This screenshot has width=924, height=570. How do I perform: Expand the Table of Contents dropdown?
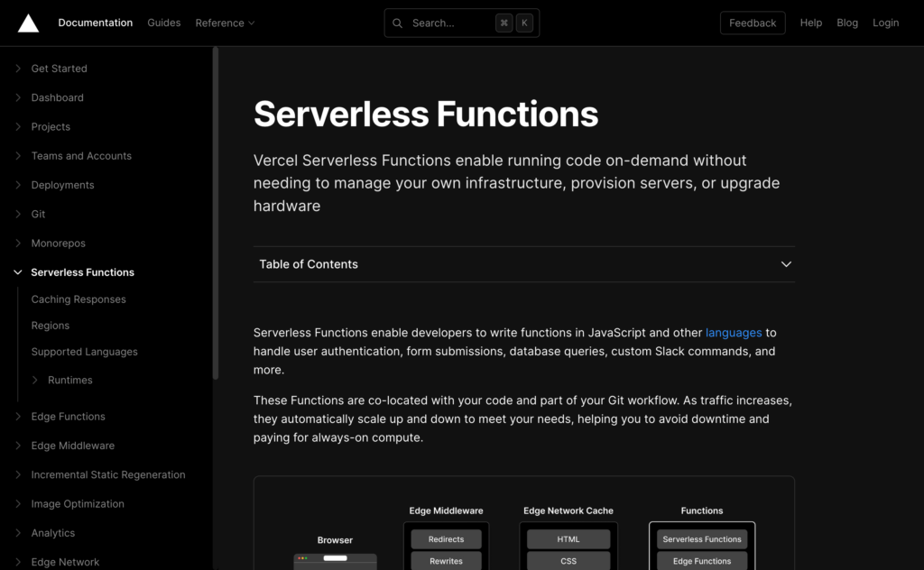pos(786,264)
